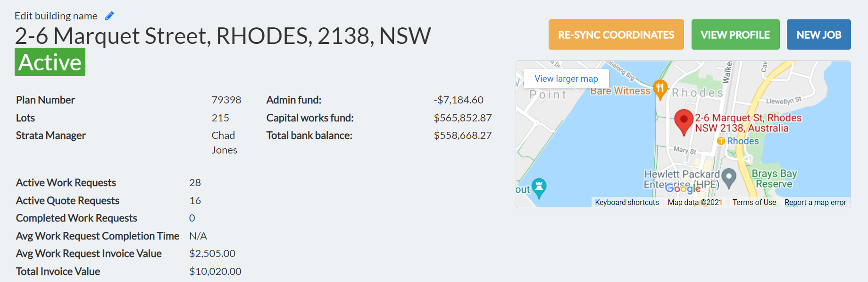Open the building via VIEW PROFILE
The image size is (868, 282).
pyautogui.click(x=735, y=34)
